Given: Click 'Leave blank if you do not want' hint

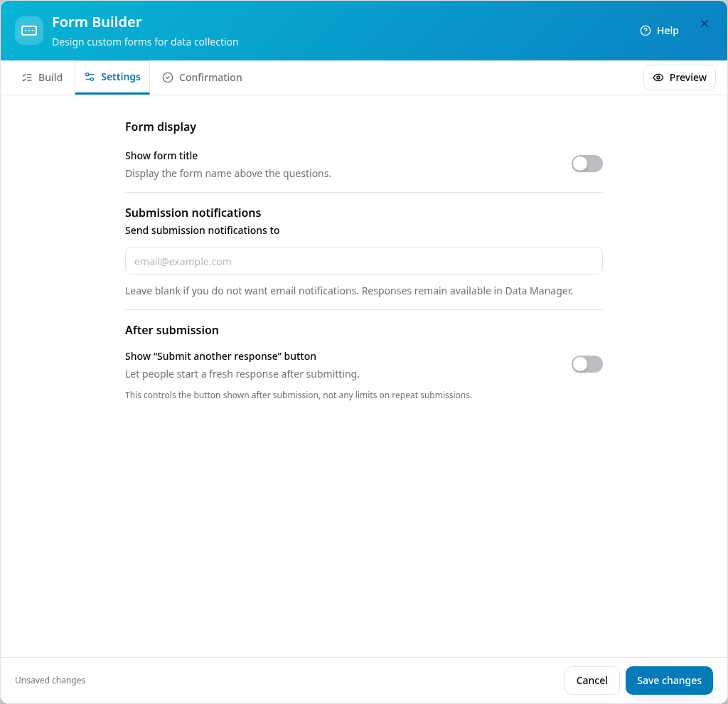Looking at the screenshot, I should (x=349, y=291).
